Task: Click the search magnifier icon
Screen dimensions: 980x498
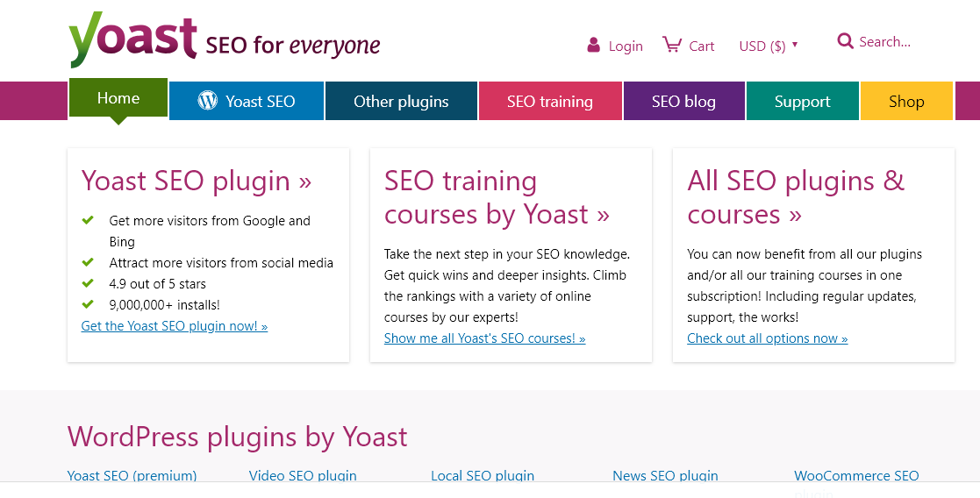Action: click(845, 41)
